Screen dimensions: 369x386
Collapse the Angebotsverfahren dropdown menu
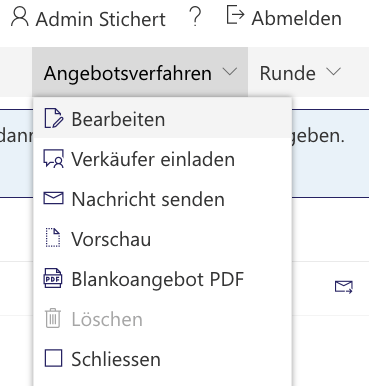pyautogui.click(x=140, y=72)
